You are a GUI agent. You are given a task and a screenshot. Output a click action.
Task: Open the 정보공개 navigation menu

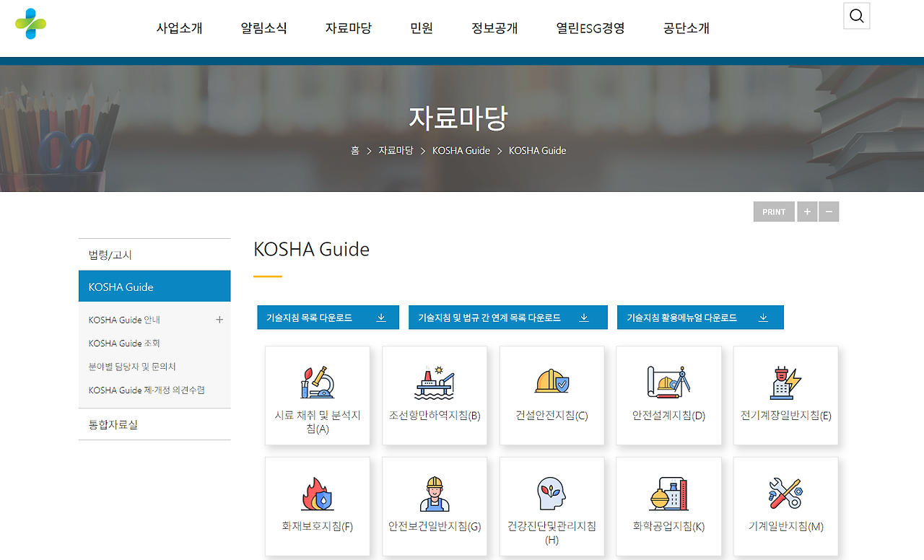[494, 28]
